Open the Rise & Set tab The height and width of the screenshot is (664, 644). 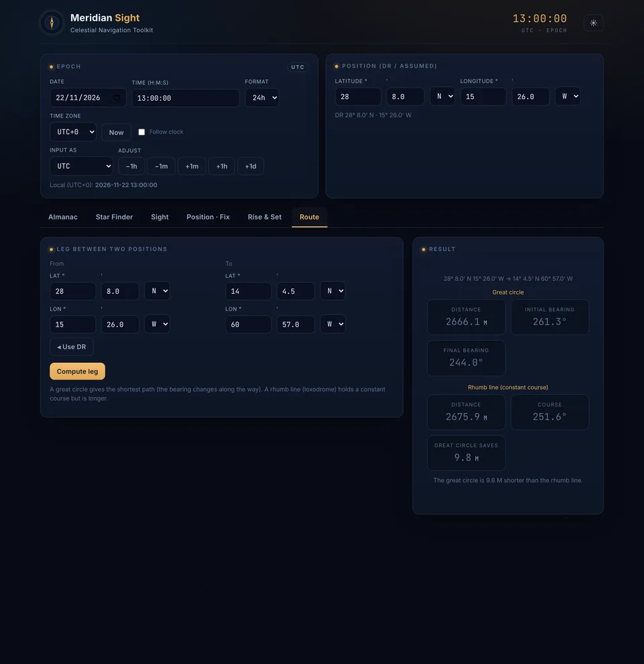click(x=264, y=217)
